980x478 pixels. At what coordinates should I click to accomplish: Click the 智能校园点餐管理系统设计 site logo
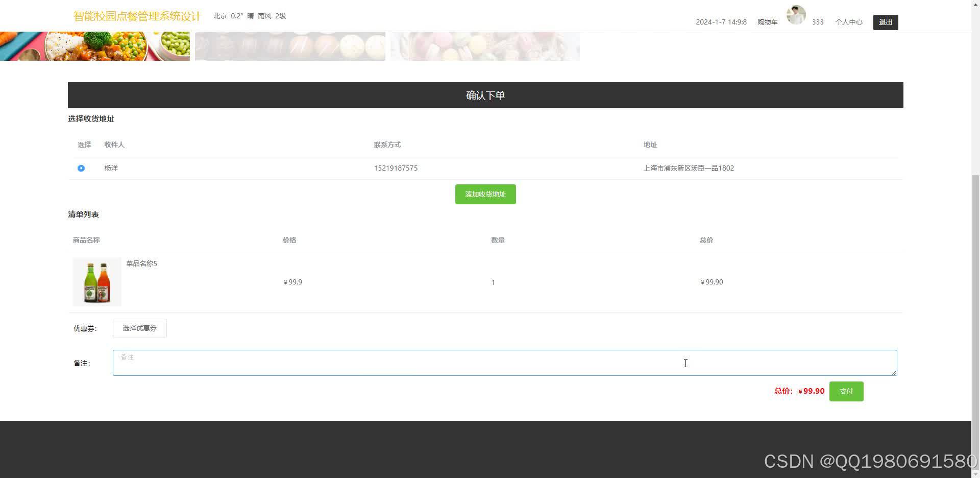137,16
